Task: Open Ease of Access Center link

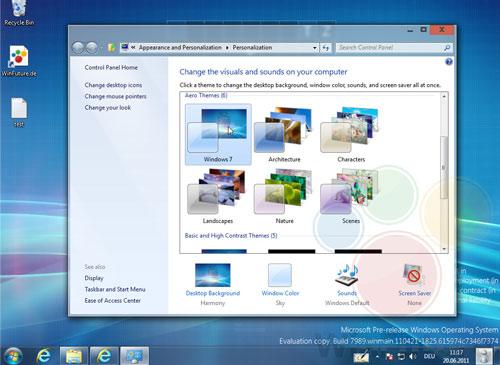Action: pyautogui.click(x=113, y=300)
